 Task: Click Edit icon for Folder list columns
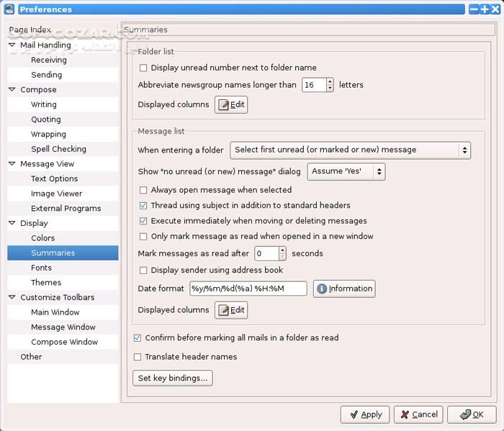coord(223,105)
